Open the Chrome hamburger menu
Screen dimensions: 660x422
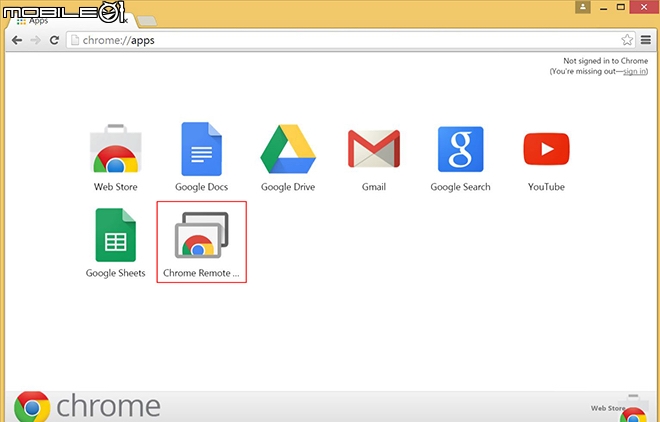click(x=646, y=40)
